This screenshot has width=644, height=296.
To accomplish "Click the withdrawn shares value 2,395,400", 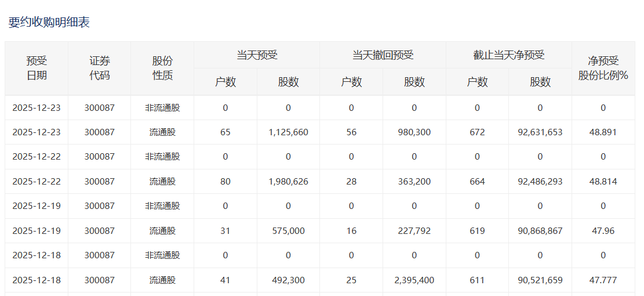I will pyautogui.click(x=414, y=280).
